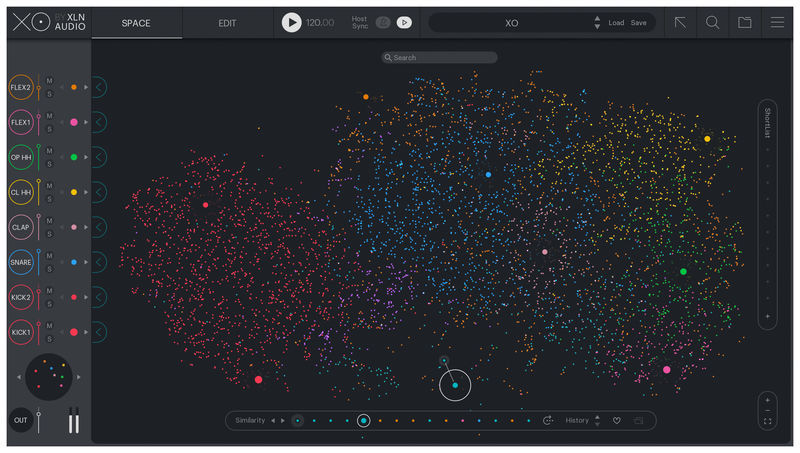Open the search magnifier icon in header
Screen dimensions: 800x453
coord(712,22)
